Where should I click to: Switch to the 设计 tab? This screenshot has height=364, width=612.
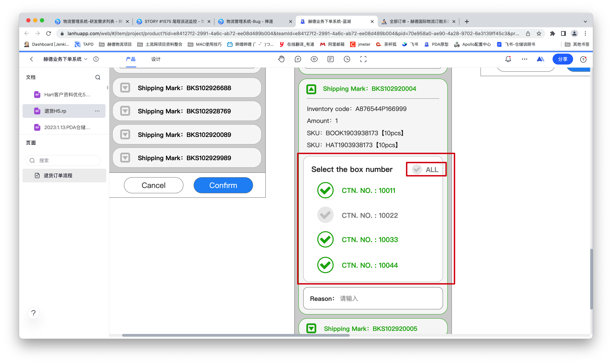[156, 59]
